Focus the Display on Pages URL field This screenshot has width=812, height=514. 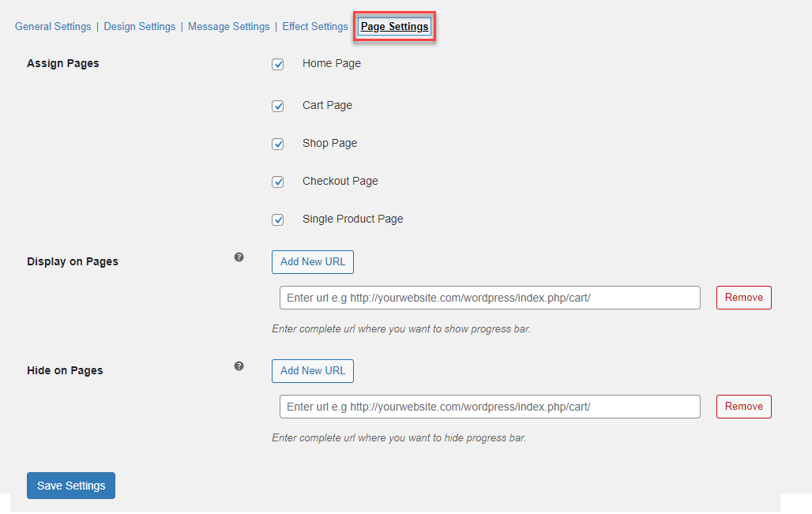click(x=490, y=298)
